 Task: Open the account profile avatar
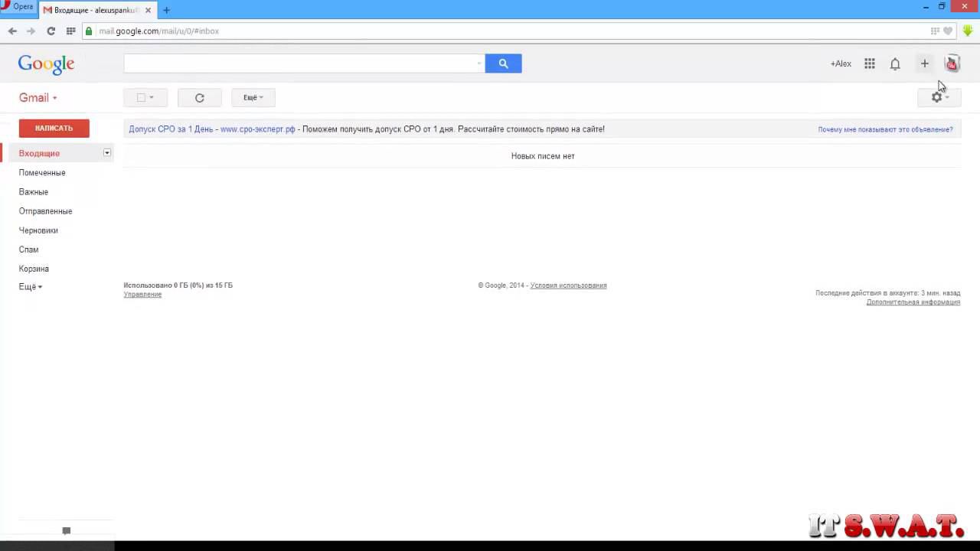tap(952, 64)
